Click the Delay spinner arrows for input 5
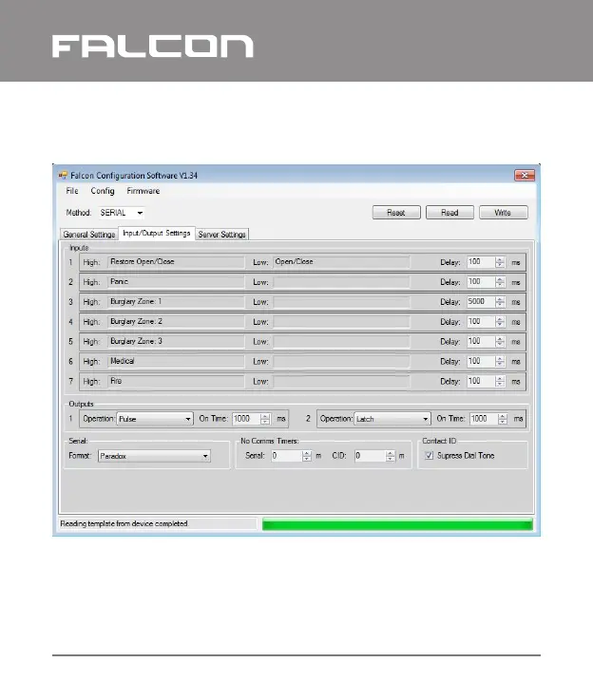The height and width of the screenshot is (700, 593). coord(500,342)
